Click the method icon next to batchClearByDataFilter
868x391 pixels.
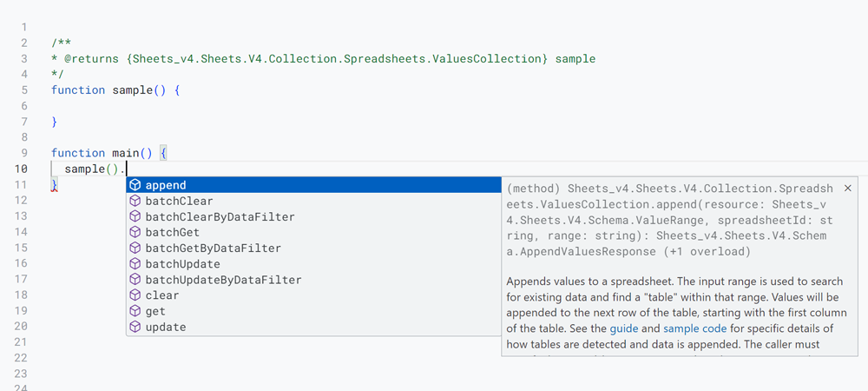click(x=135, y=216)
